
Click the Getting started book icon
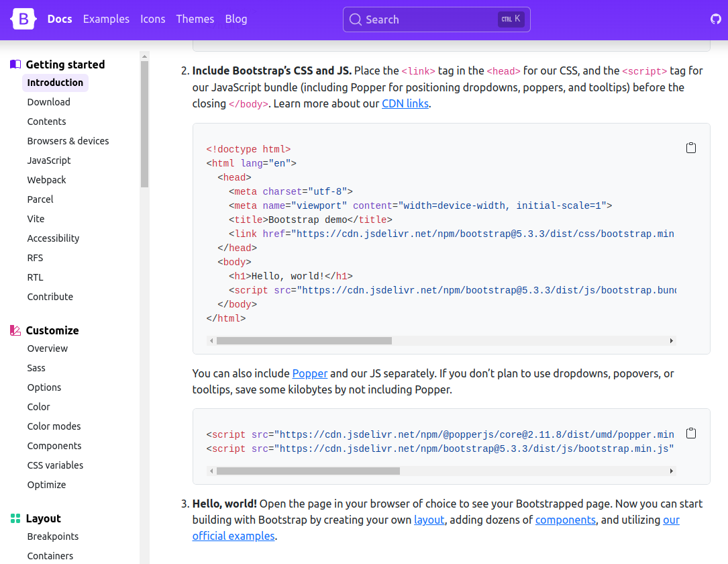tap(15, 64)
